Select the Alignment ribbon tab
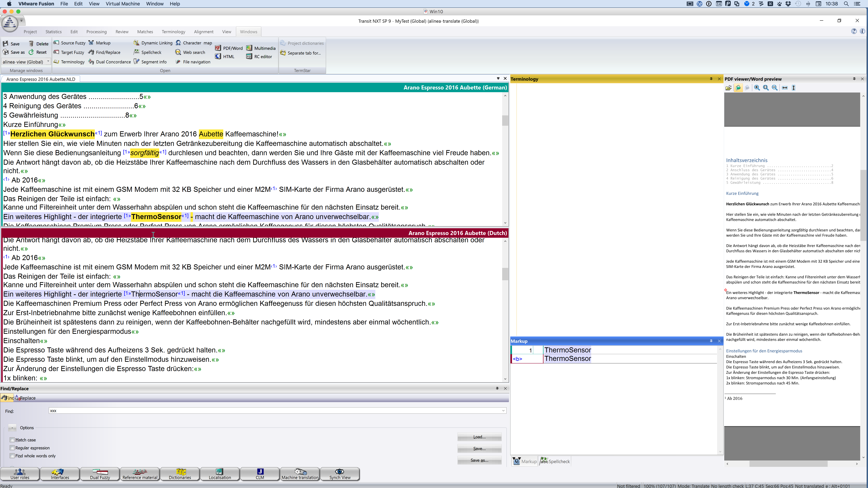 click(x=203, y=32)
